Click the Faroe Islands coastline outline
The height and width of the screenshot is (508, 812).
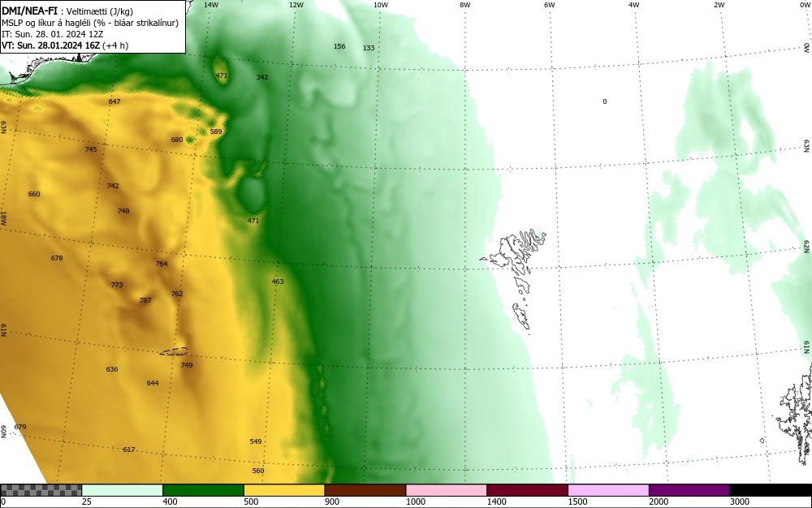point(514,278)
